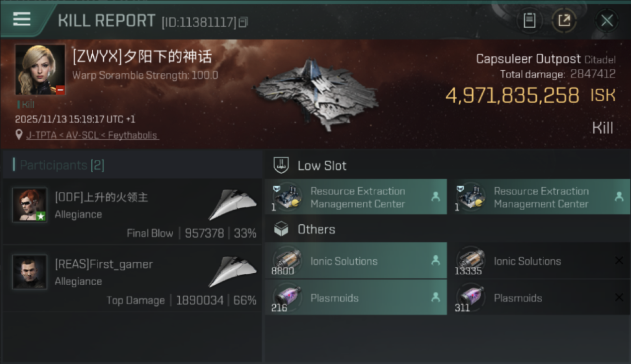
Task: Open 上升的火领主 participant portrait
Action: point(30,205)
